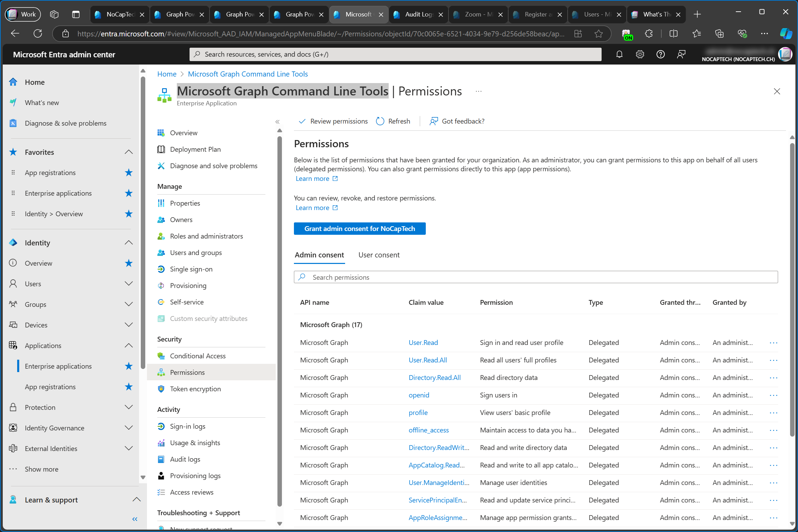Select the Admin consent tab
Viewport: 798px width, 532px height.
pos(319,255)
